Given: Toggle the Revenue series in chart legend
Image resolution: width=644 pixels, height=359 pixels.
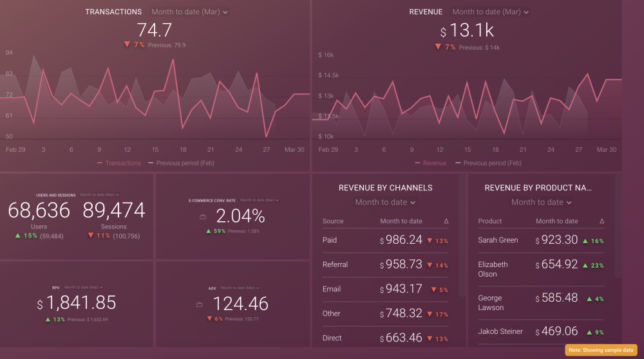Looking at the screenshot, I should click(430, 163).
